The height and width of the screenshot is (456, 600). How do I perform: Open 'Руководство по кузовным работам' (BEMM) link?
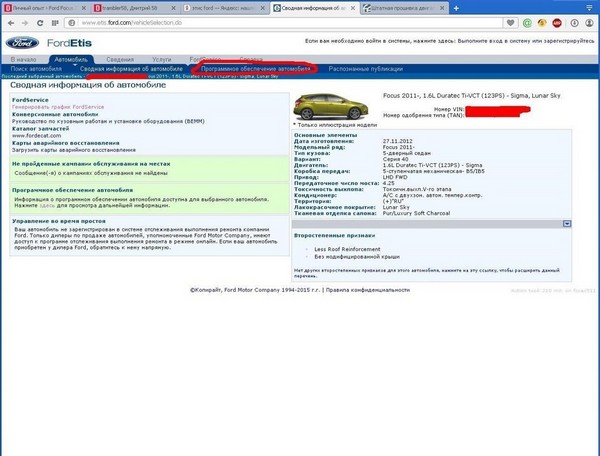click(x=108, y=121)
